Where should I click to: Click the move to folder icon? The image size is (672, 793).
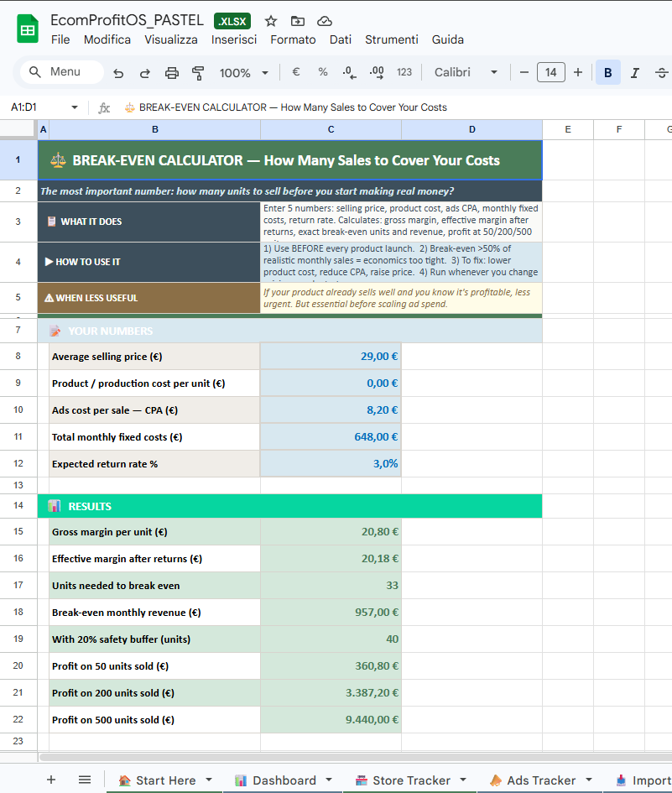click(x=298, y=21)
